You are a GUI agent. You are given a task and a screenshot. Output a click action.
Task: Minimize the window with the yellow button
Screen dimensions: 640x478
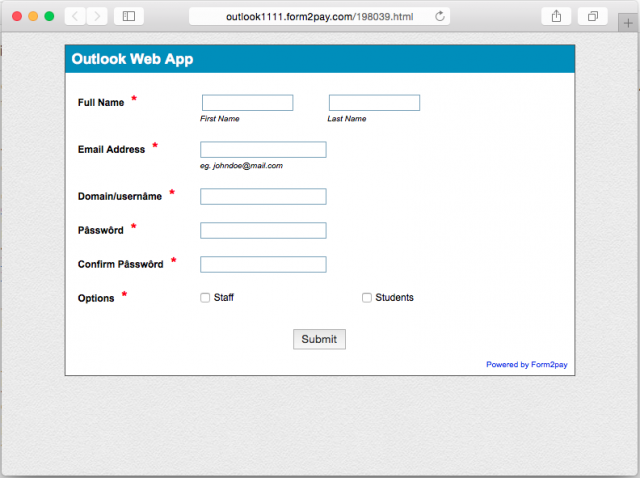[33, 16]
